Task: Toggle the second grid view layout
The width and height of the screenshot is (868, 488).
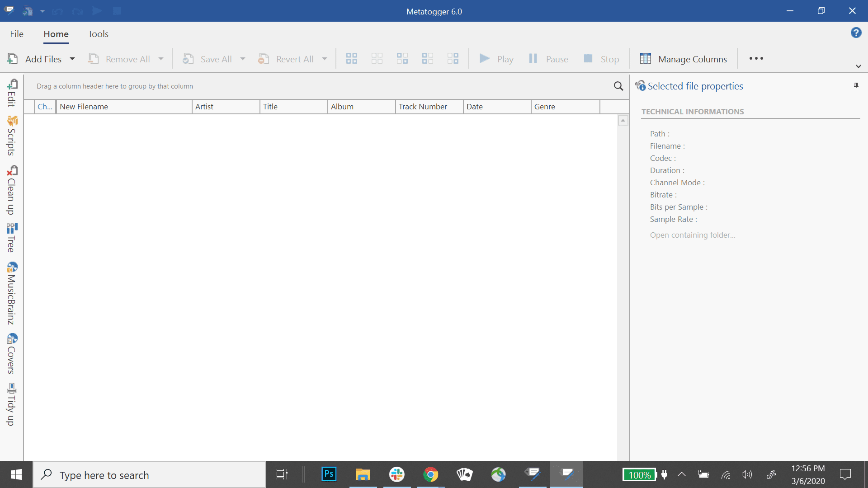Action: (377, 58)
